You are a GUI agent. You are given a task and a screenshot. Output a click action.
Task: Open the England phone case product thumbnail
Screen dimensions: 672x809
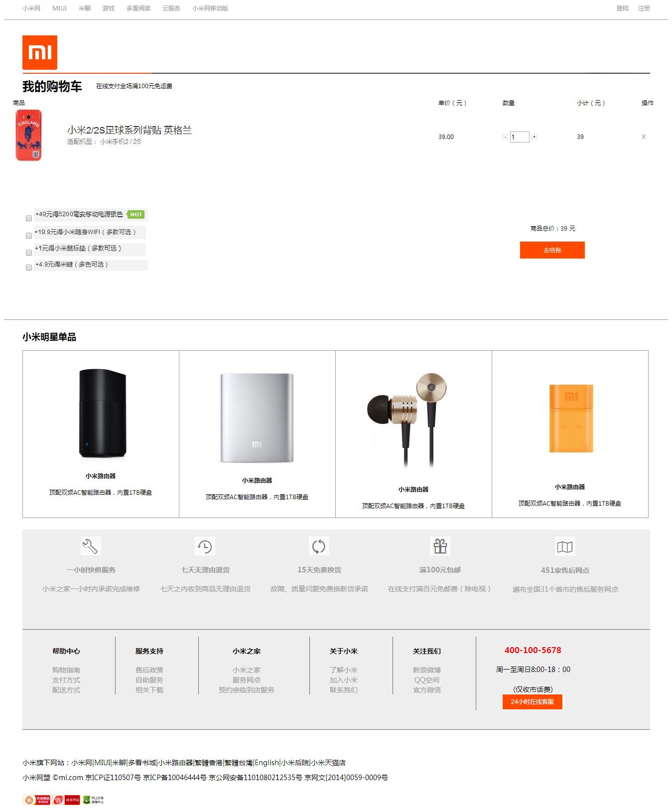click(29, 135)
